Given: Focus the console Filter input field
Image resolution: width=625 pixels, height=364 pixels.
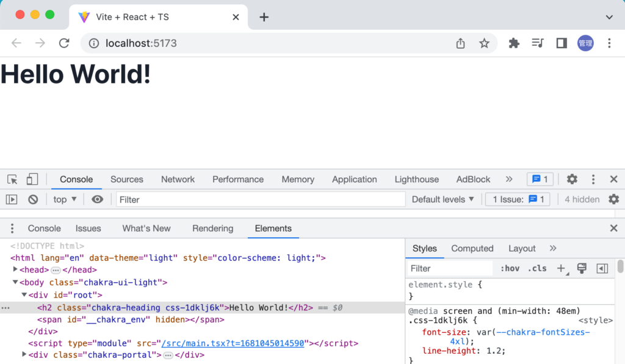Looking at the screenshot, I should (x=261, y=199).
